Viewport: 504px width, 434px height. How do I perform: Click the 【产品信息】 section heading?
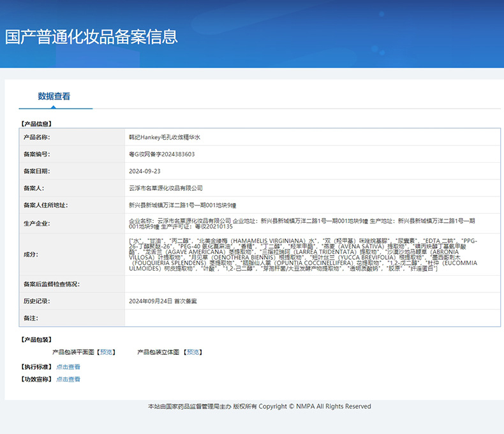(x=36, y=124)
